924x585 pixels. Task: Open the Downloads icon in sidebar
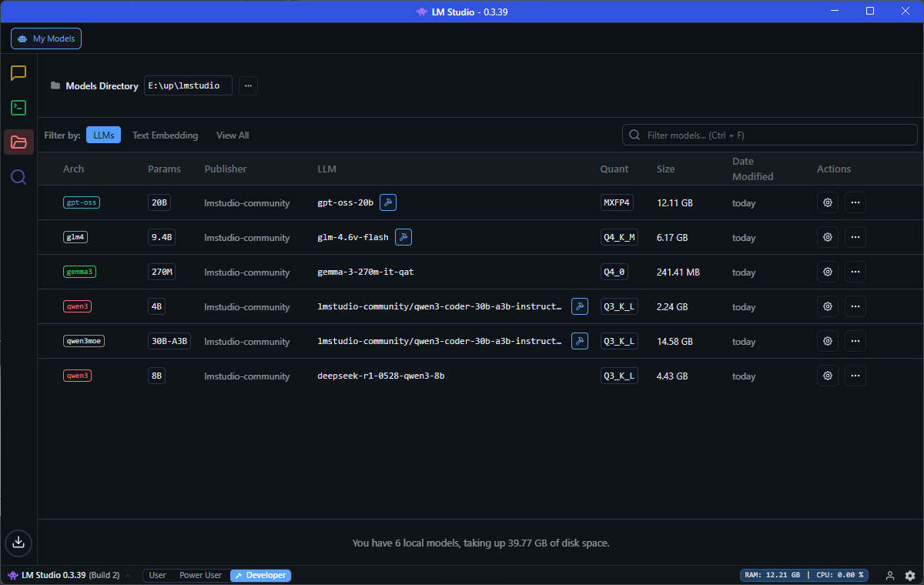pos(18,542)
